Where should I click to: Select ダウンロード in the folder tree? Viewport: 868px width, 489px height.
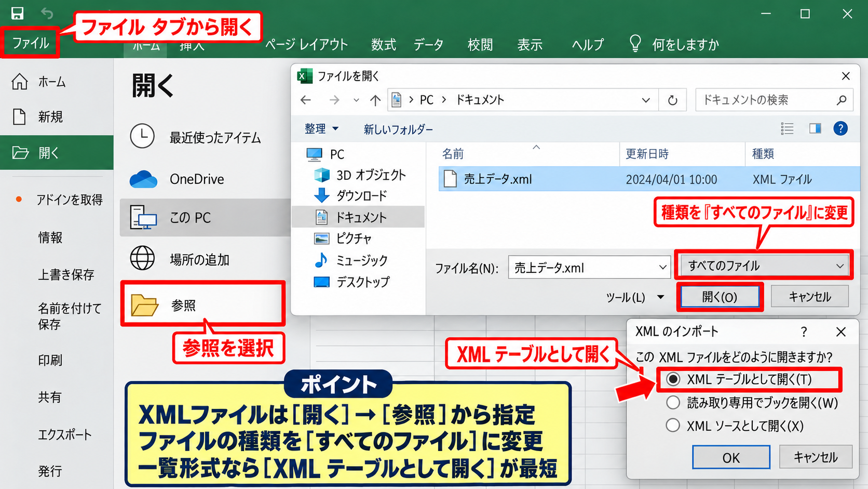pyautogui.click(x=361, y=195)
